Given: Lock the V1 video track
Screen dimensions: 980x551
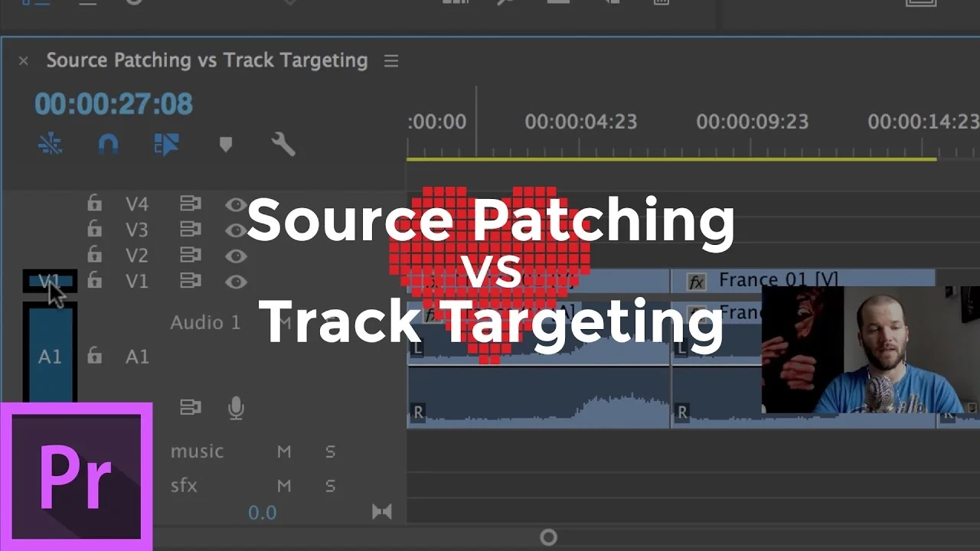Looking at the screenshot, I should [x=94, y=282].
